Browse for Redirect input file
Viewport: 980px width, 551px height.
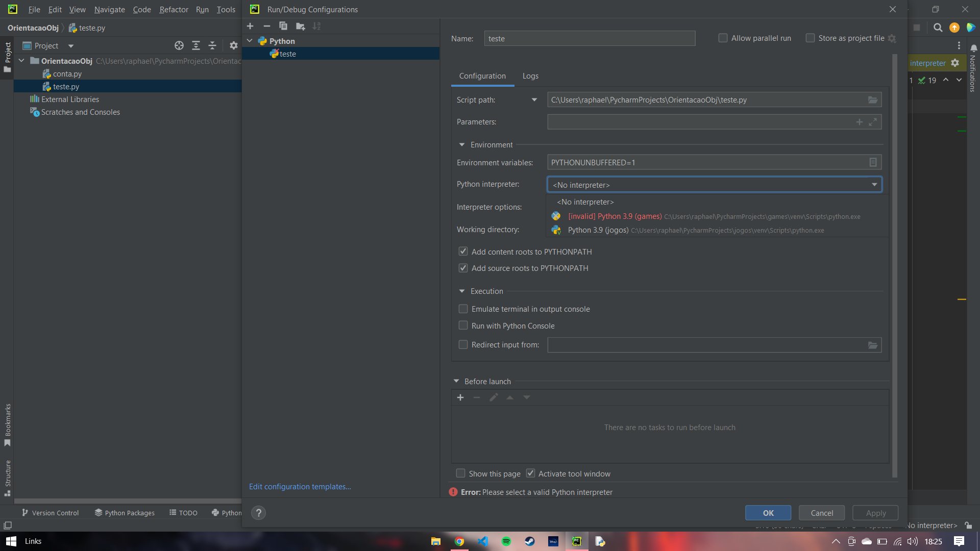click(873, 345)
